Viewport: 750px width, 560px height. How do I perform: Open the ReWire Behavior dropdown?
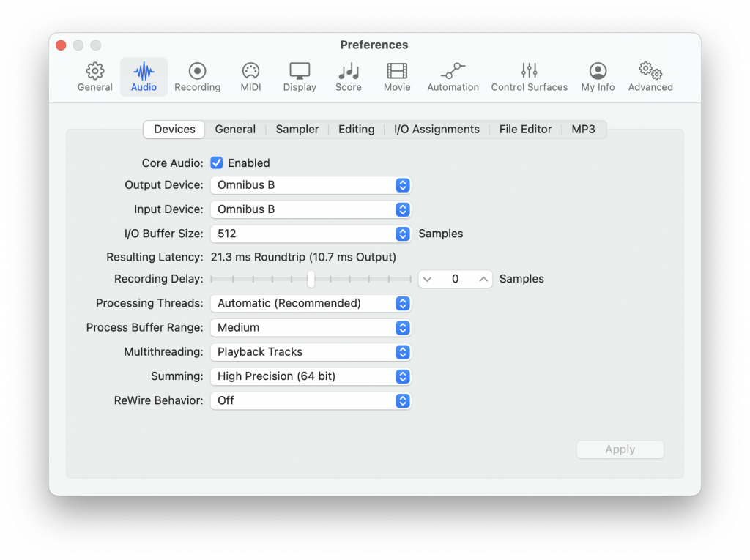311,400
